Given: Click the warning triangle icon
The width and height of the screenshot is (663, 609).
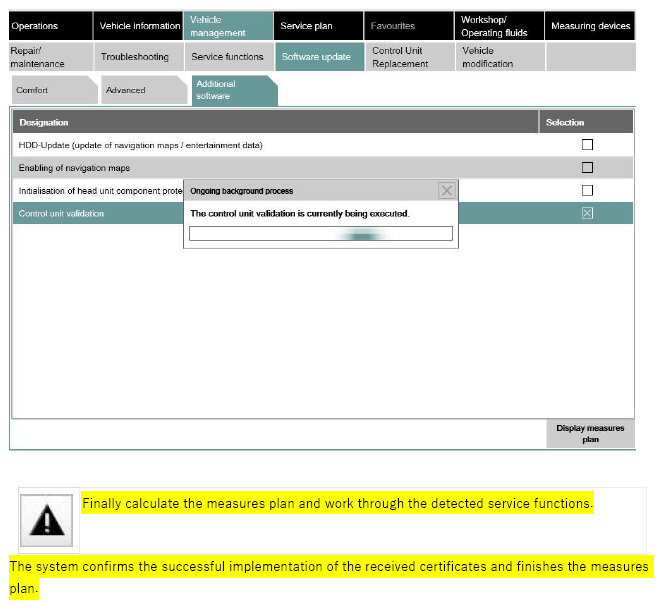Looking at the screenshot, I should pos(49,521).
